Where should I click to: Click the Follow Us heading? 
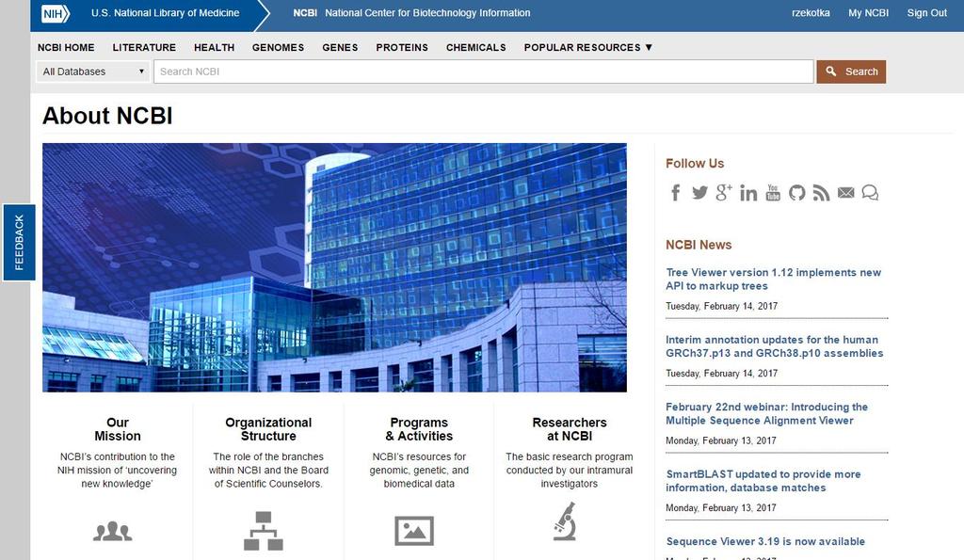pos(695,164)
